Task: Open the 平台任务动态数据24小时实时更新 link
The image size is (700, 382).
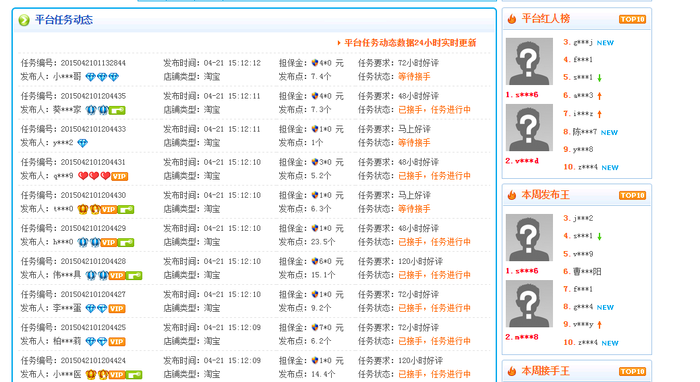Action: 410,43
